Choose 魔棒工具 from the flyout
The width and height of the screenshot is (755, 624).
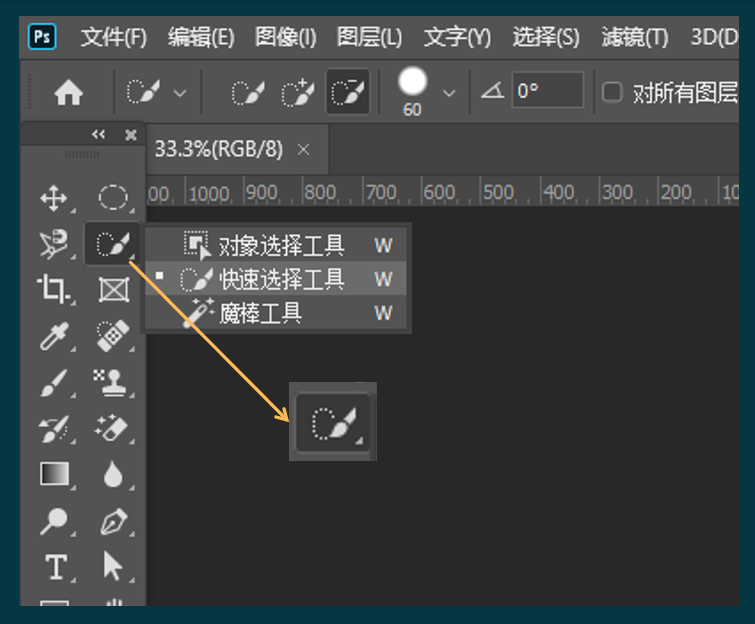pos(260,314)
